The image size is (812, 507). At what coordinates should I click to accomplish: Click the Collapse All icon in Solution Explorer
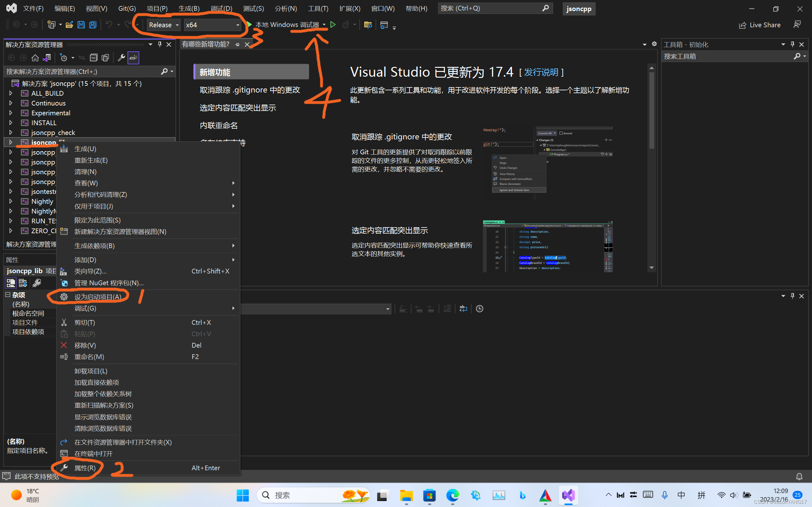click(94, 58)
